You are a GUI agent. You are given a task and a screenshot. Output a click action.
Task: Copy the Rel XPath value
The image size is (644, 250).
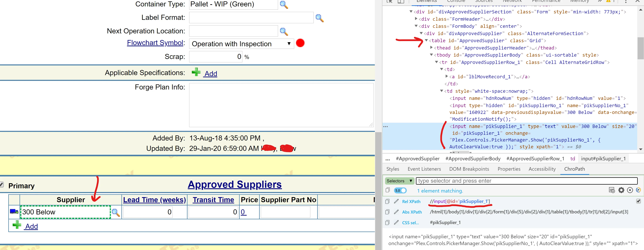(x=387, y=201)
